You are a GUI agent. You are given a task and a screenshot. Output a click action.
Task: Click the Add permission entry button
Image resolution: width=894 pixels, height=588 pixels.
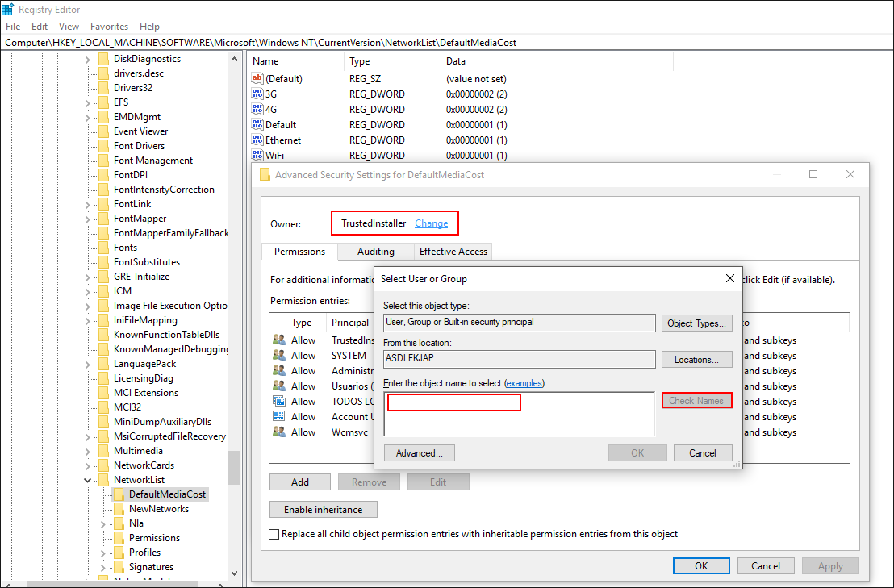click(300, 482)
